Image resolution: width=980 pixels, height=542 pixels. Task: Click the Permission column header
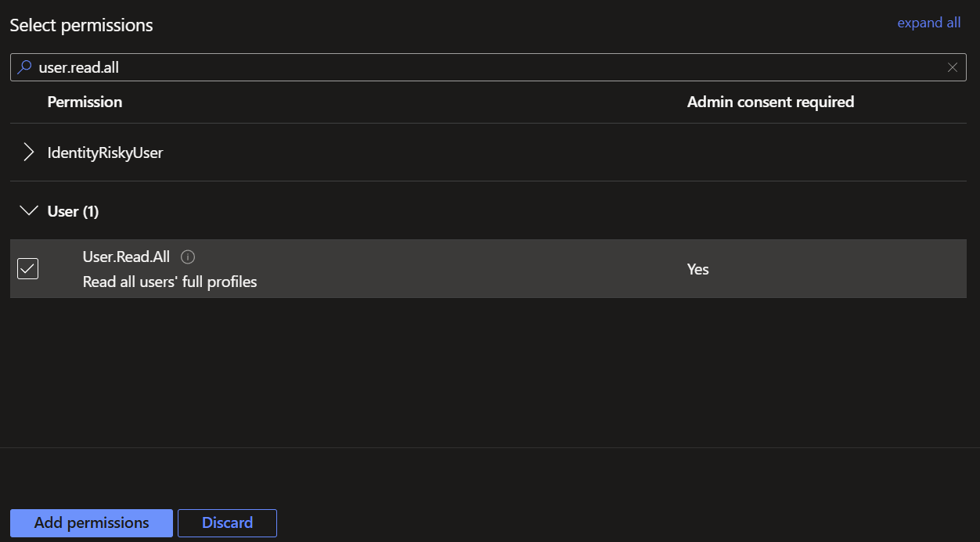coord(85,102)
